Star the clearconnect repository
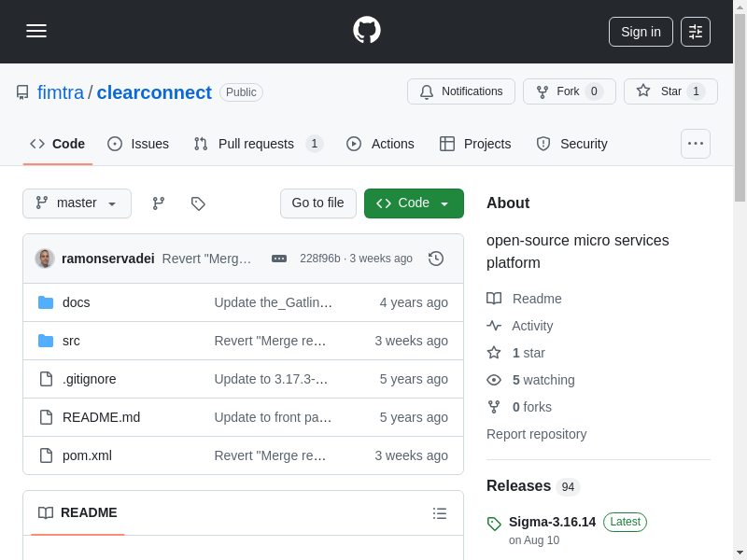Viewport: 747px width, 560px height. point(670,91)
